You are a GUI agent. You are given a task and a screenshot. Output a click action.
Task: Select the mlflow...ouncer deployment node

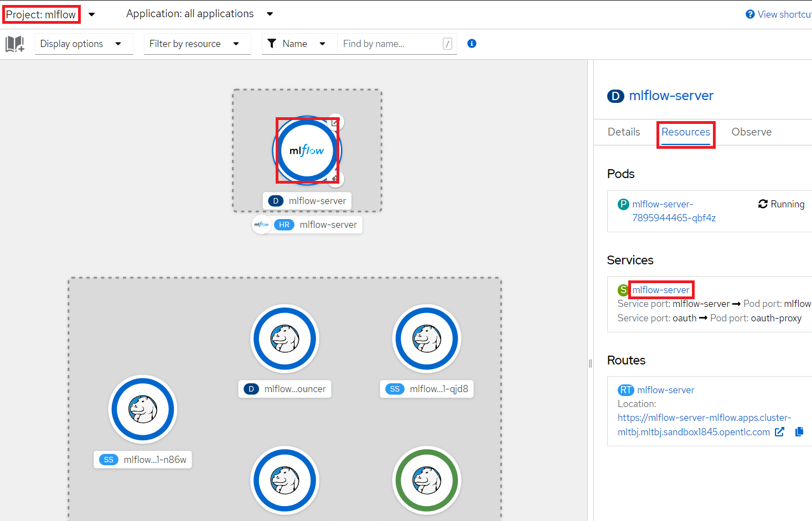tap(285, 338)
